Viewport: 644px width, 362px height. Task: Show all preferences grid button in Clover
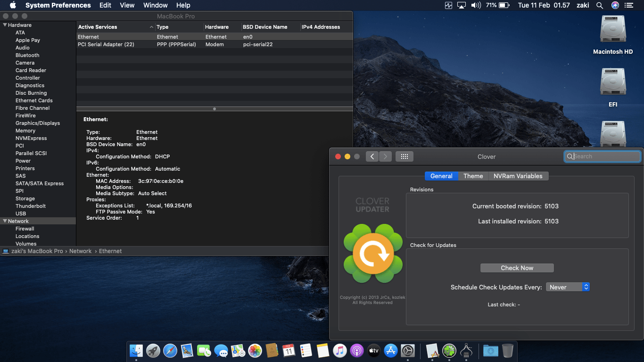(405, 156)
